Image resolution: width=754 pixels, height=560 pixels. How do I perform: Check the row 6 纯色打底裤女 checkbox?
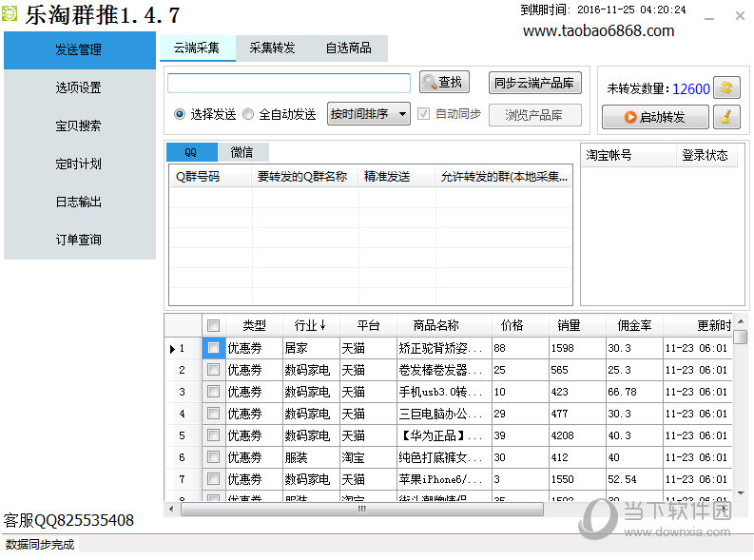pos(214,457)
